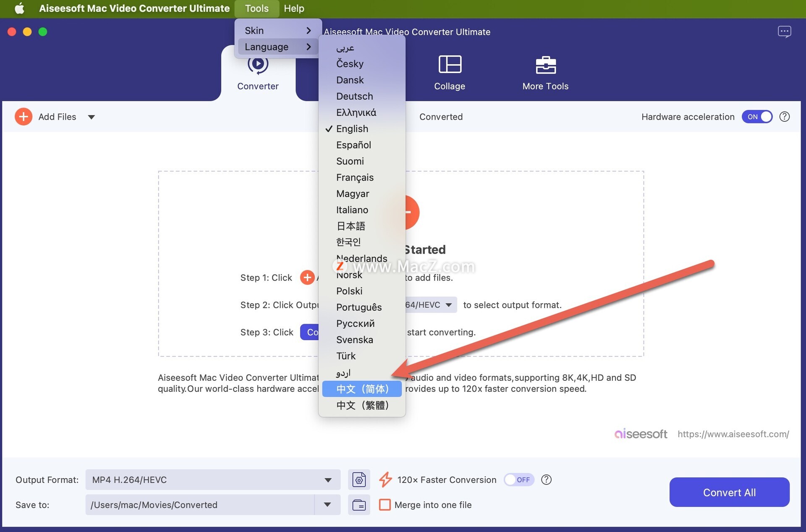Open the Output Format MP4 H.264/HEVC dropdown
Viewport: 806px width, 532px height.
coord(213,480)
